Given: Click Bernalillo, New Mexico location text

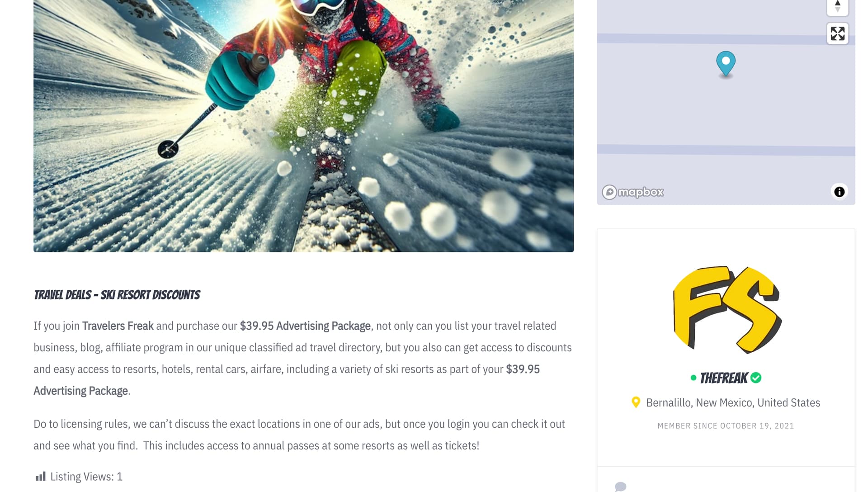Looking at the screenshot, I should (733, 402).
